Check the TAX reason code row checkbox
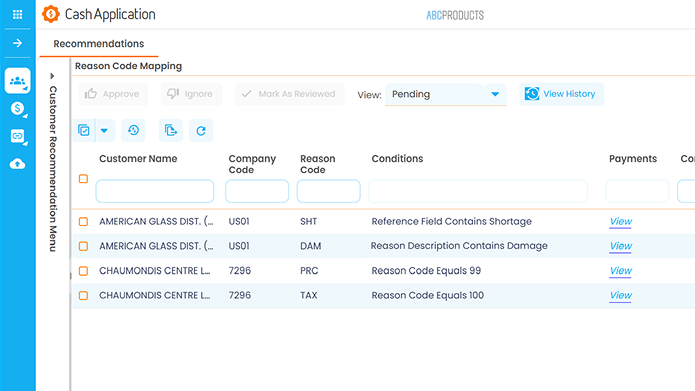 (x=83, y=295)
